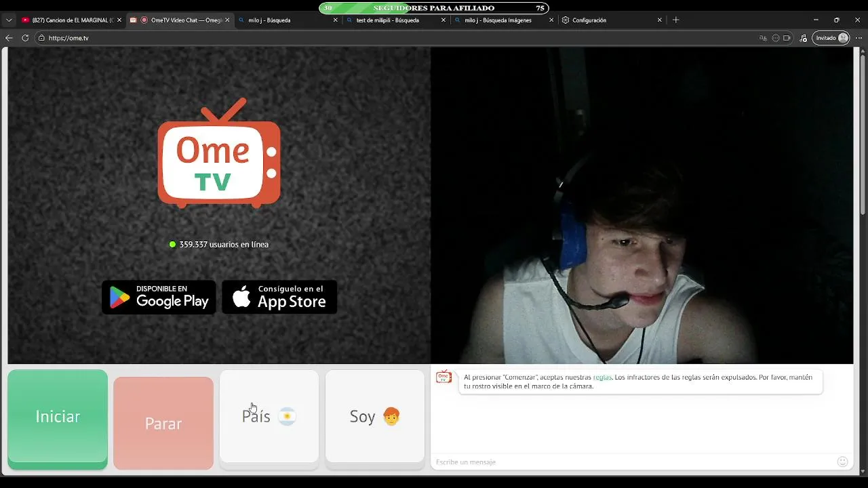
Task: Open the media control music icon
Action: pyautogui.click(x=804, y=38)
